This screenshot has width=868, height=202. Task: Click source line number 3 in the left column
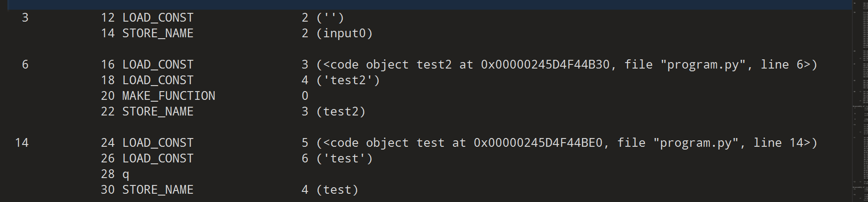pos(25,17)
